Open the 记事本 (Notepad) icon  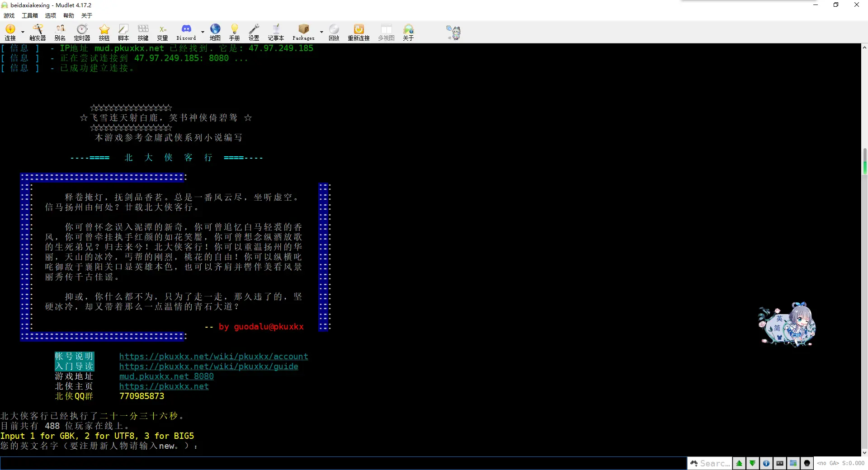pyautogui.click(x=276, y=33)
